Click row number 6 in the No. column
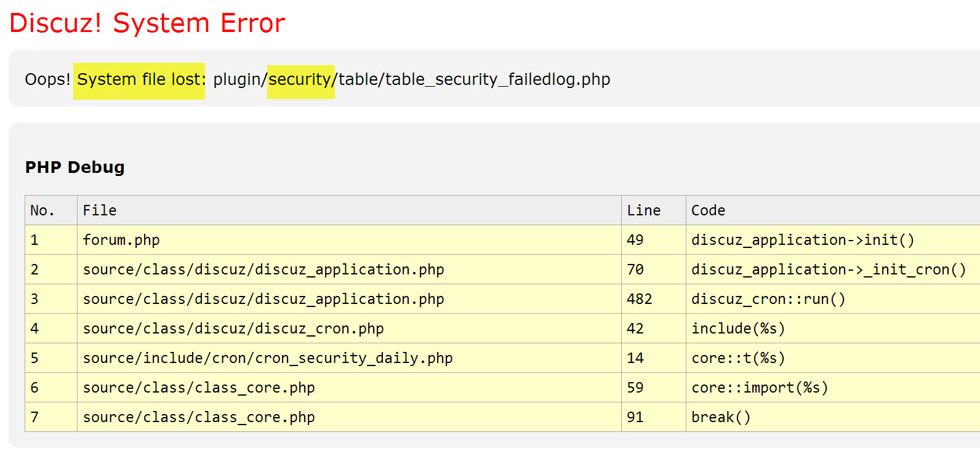Viewport: 980px width, 459px height. click(34, 388)
